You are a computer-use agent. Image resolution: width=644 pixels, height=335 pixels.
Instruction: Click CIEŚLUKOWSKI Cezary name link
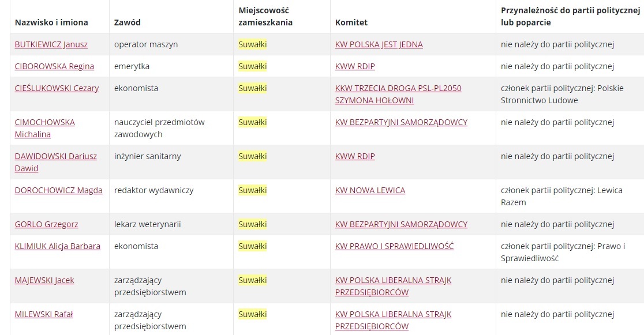tap(57, 88)
